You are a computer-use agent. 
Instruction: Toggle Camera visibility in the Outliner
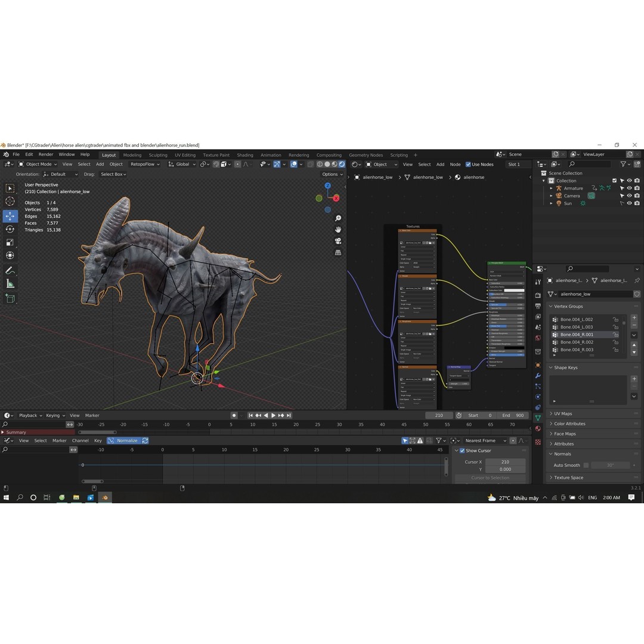pyautogui.click(x=629, y=196)
